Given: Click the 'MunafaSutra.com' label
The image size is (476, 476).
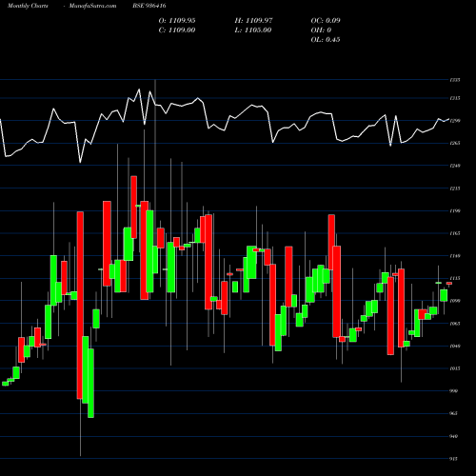Looking at the screenshot, I should coord(92,6).
